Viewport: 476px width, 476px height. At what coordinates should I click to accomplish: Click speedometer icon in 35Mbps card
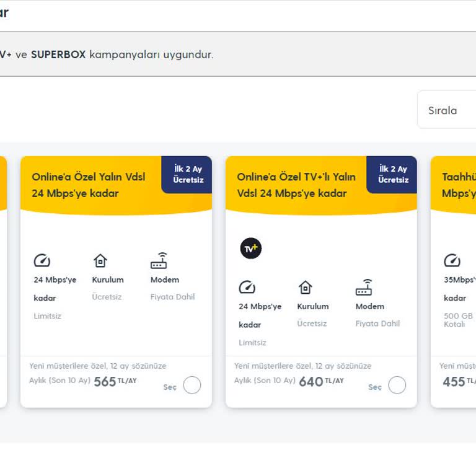tap(452, 261)
